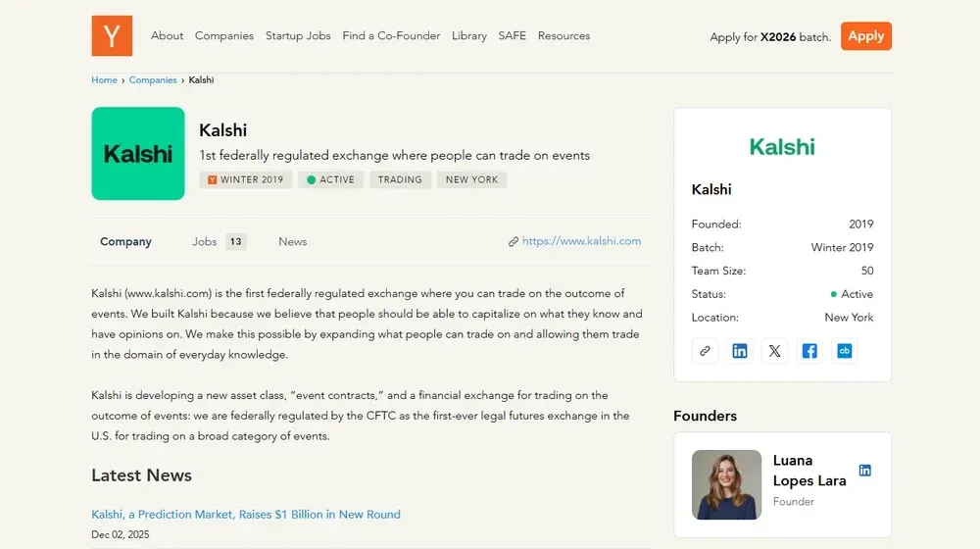Viewport: 980px width, 549px height.
Task: Open Kalshi's Crunchbase profile icon
Action: pyautogui.click(x=845, y=351)
